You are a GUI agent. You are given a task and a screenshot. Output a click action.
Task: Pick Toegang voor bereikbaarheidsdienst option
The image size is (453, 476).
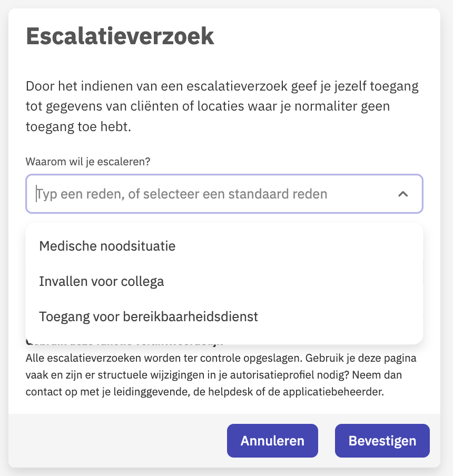pyautogui.click(x=149, y=317)
